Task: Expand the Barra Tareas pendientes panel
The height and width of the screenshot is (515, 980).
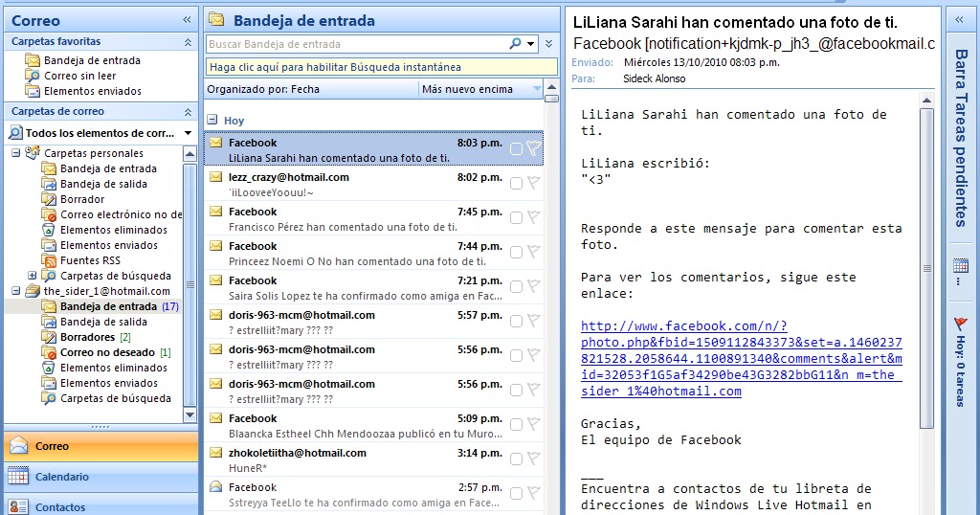Action: pyautogui.click(x=959, y=20)
